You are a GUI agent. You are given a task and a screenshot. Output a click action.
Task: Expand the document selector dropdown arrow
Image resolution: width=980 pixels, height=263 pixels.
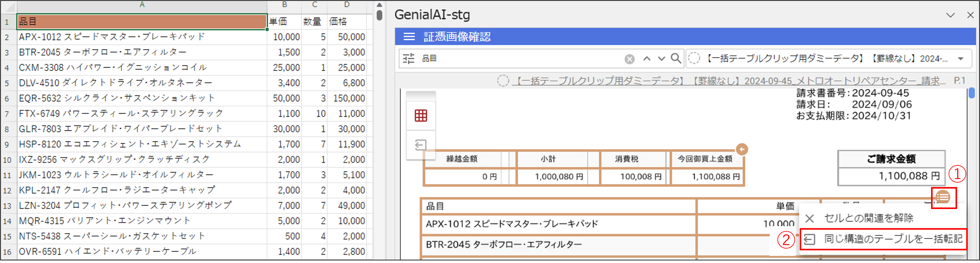click(x=961, y=59)
